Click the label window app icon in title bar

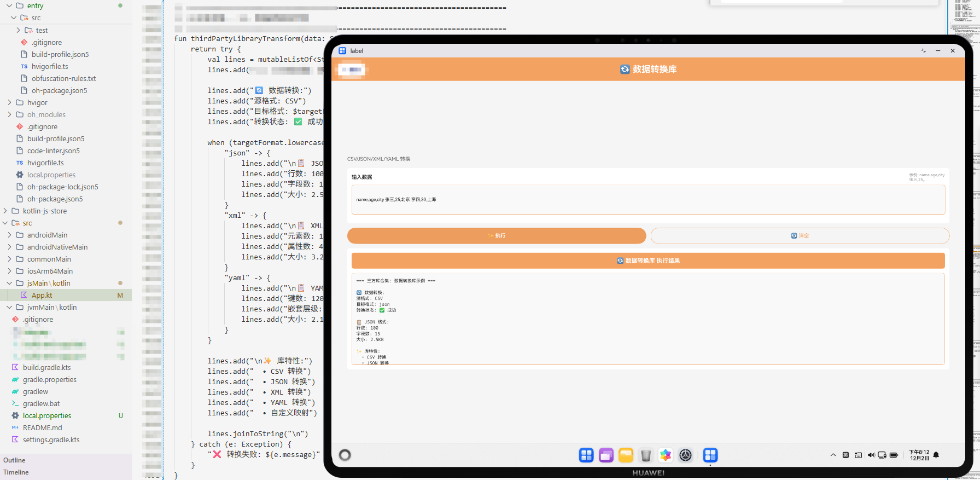(x=342, y=50)
